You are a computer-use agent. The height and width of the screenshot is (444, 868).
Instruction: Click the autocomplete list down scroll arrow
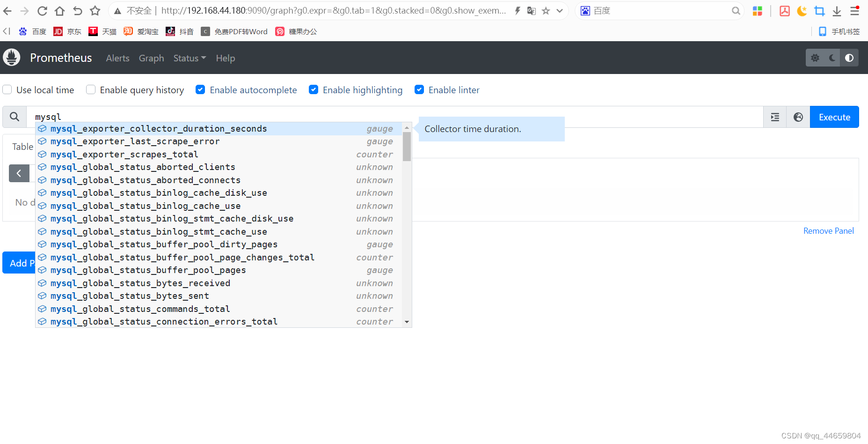(407, 322)
